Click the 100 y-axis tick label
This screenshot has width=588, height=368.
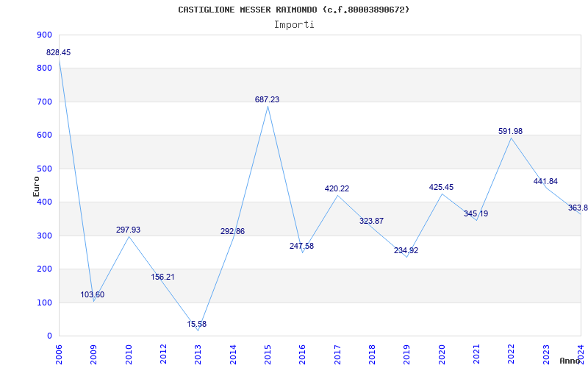pyautogui.click(x=44, y=302)
